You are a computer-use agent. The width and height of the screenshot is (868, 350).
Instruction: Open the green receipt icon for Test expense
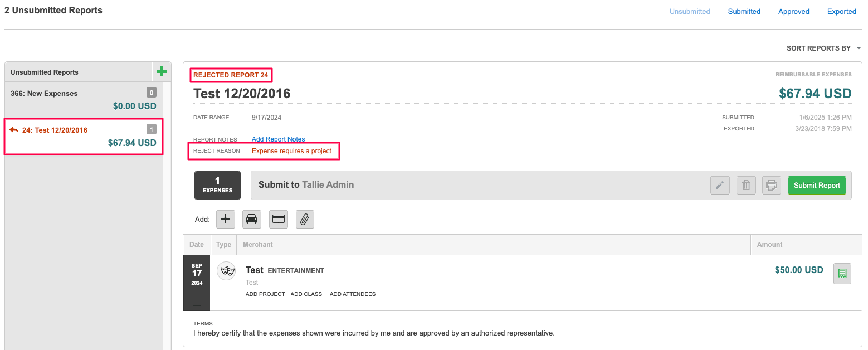(x=842, y=273)
